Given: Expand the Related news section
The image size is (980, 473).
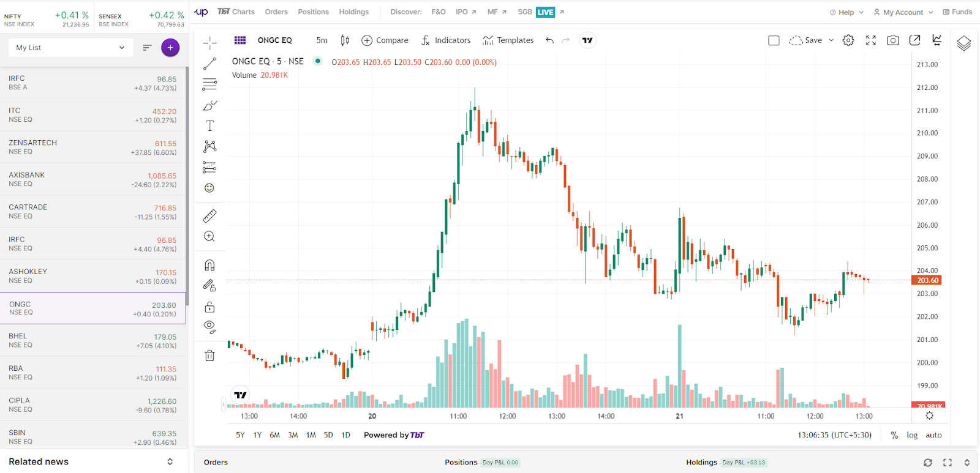Looking at the screenshot, I should (x=170, y=462).
